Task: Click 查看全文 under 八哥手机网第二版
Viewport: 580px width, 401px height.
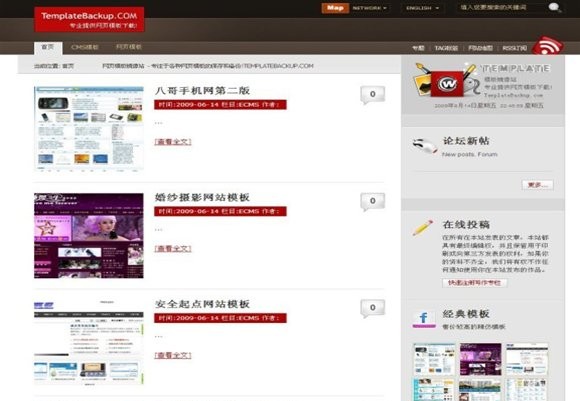Action: (173, 142)
